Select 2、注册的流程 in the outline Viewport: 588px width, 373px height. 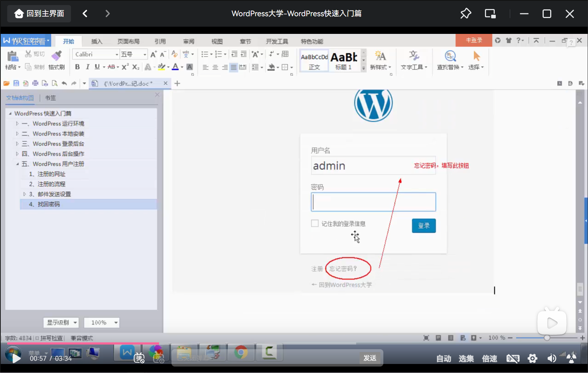click(x=47, y=184)
